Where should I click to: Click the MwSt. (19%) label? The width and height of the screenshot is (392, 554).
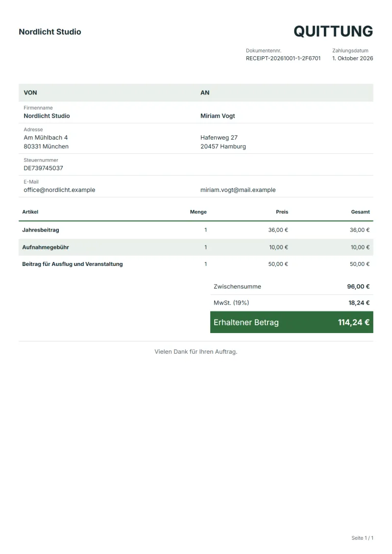pyautogui.click(x=231, y=303)
